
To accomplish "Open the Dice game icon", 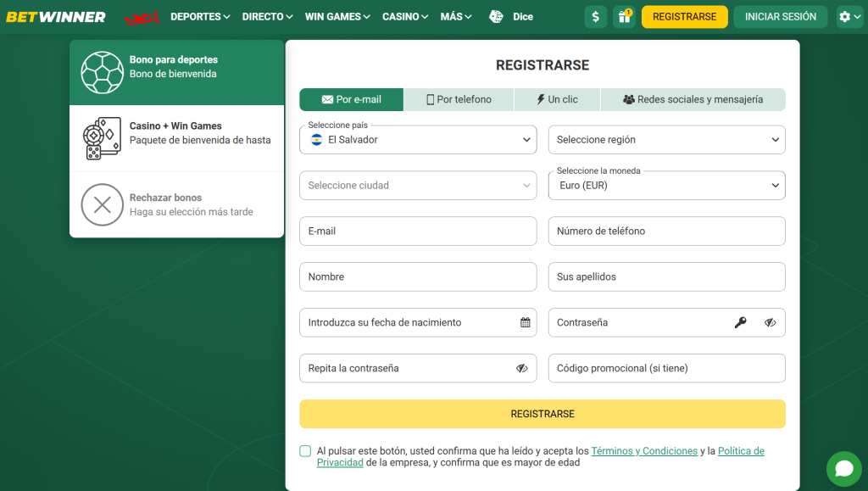I will click(496, 17).
